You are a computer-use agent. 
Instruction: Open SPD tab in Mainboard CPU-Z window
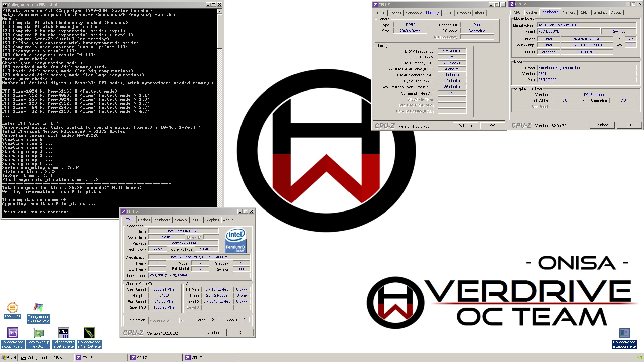tap(584, 12)
